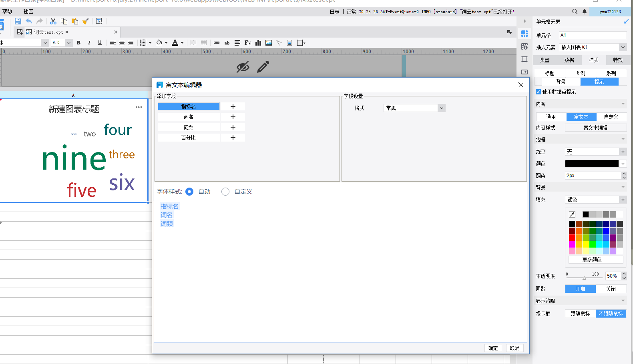Pick the pure red color swatch
This screenshot has width=633, height=364.
(572, 238)
